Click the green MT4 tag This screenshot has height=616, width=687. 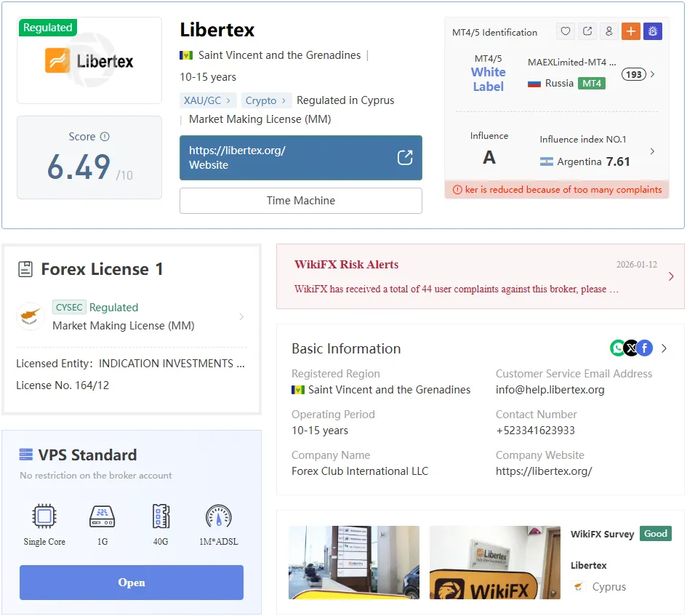pyautogui.click(x=592, y=84)
